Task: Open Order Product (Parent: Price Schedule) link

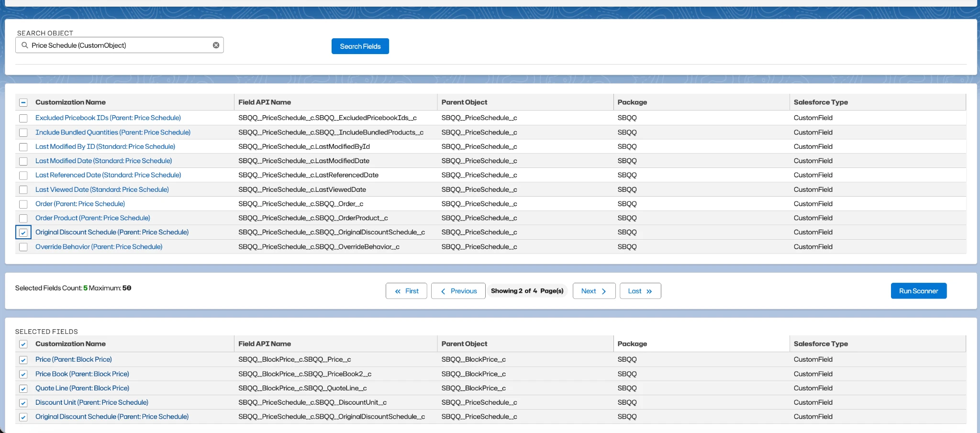Action: pyautogui.click(x=92, y=218)
